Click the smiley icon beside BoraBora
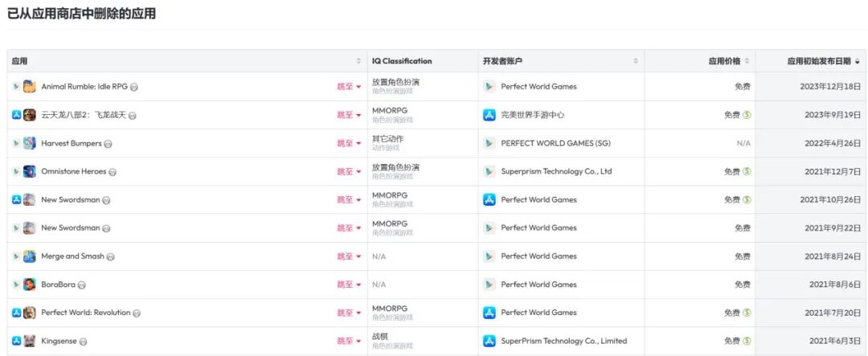Viewport: 868px width, 356px height. tap(81, 284)
